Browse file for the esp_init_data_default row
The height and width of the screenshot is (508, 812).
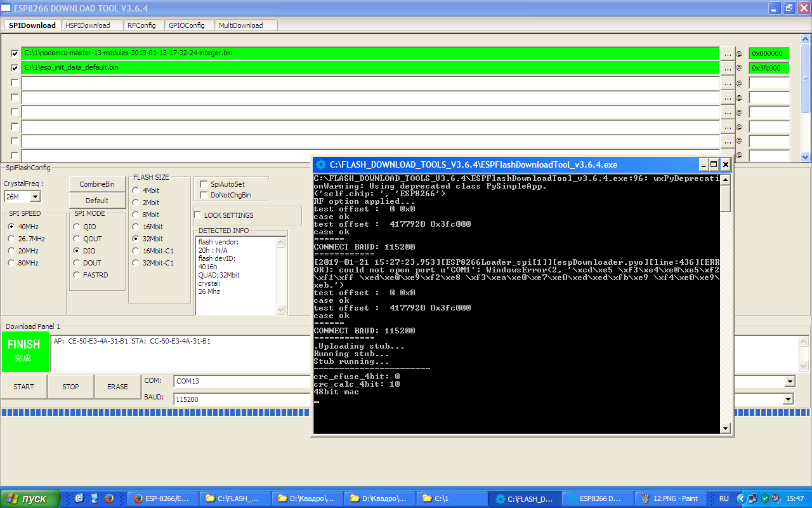(727, 68)
